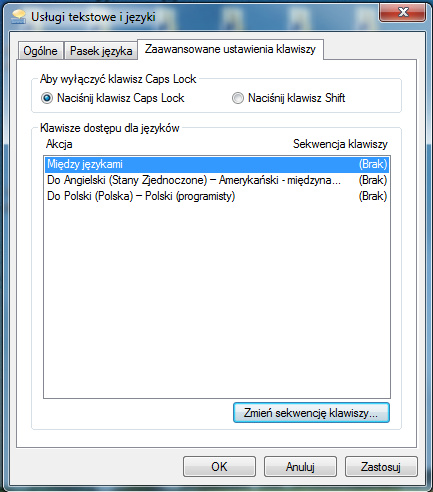
Task: Select Do Angielski (Stany Zjednoczone) row
Action: point(217,180)
